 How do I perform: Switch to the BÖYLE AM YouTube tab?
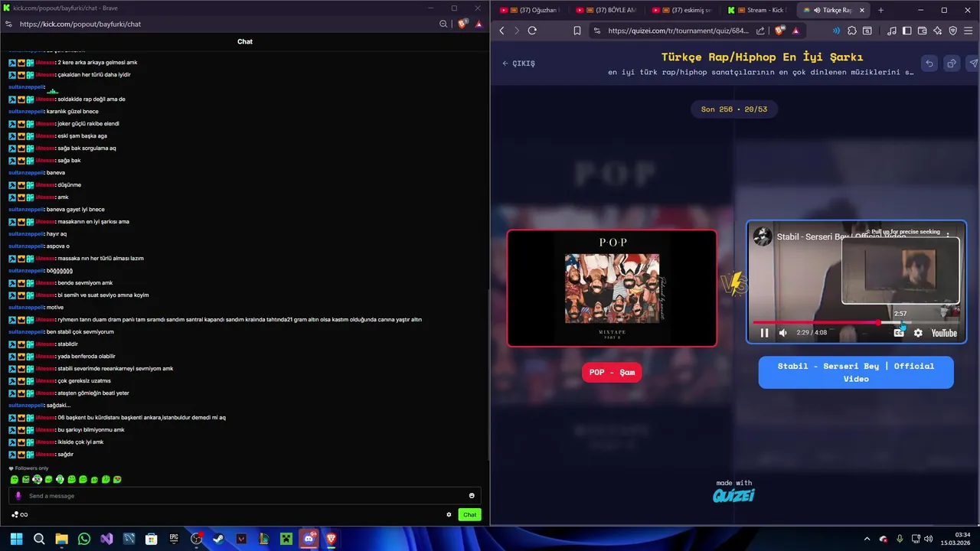pyautogui.click(x=606, y=10)
